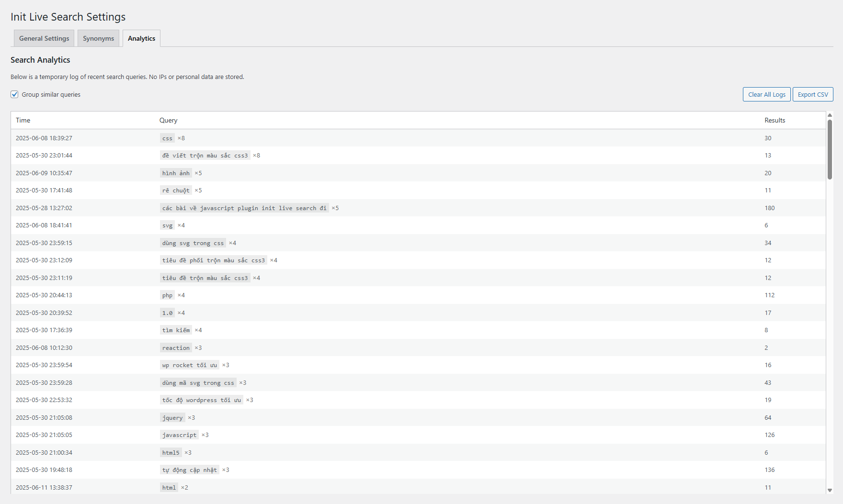
Task: Click the 'wp rocket tối ưu' query
Action: coord(190,365)
